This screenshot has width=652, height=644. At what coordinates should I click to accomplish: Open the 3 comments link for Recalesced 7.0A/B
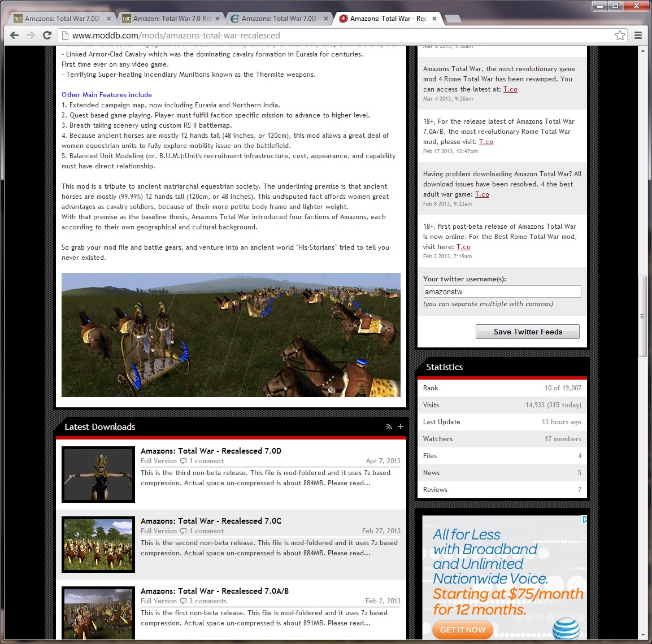[x=208, y=601]
